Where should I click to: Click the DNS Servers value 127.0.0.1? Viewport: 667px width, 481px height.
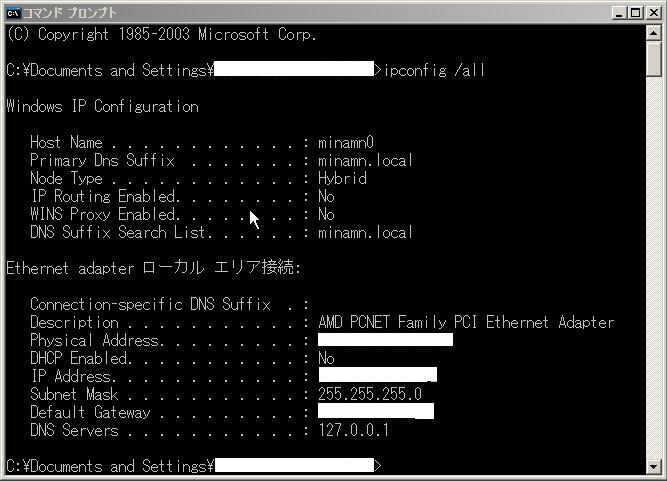tap(353, 430)
